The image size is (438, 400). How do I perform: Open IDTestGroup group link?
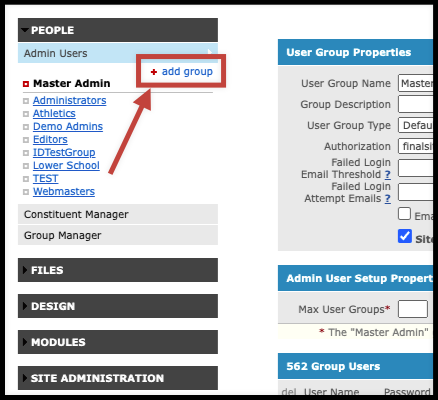pyautogui.click(x=64, y=152)
